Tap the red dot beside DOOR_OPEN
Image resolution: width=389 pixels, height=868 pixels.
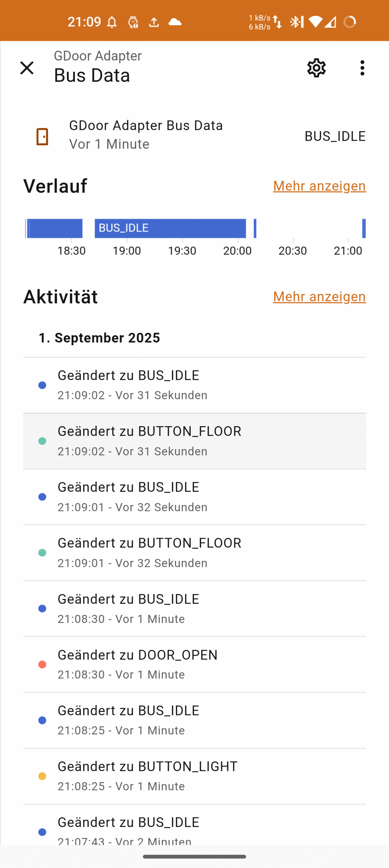(42, 664)
